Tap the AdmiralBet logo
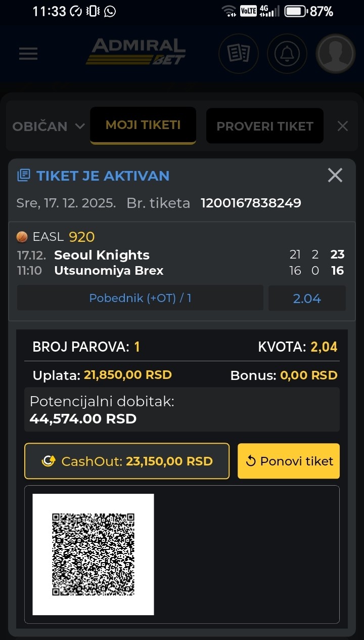This screenshot has width=364, height=640. pyautogui.click(x=135, y=52)
